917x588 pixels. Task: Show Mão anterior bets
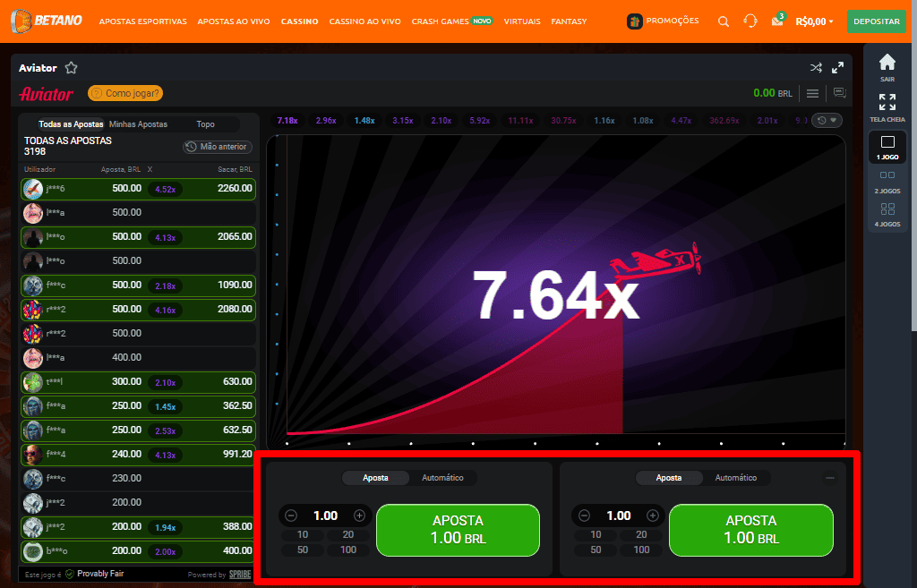click(x=218, y=147)
